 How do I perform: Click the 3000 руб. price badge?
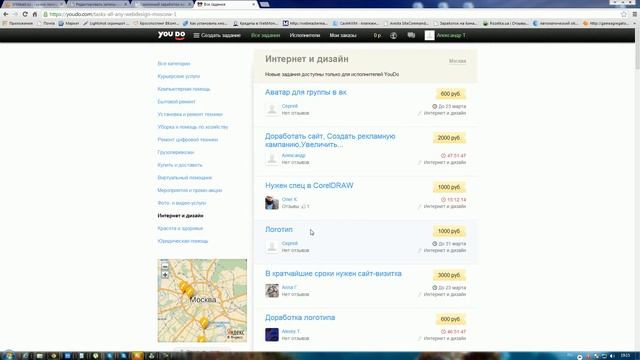click(x=449, y=276)
